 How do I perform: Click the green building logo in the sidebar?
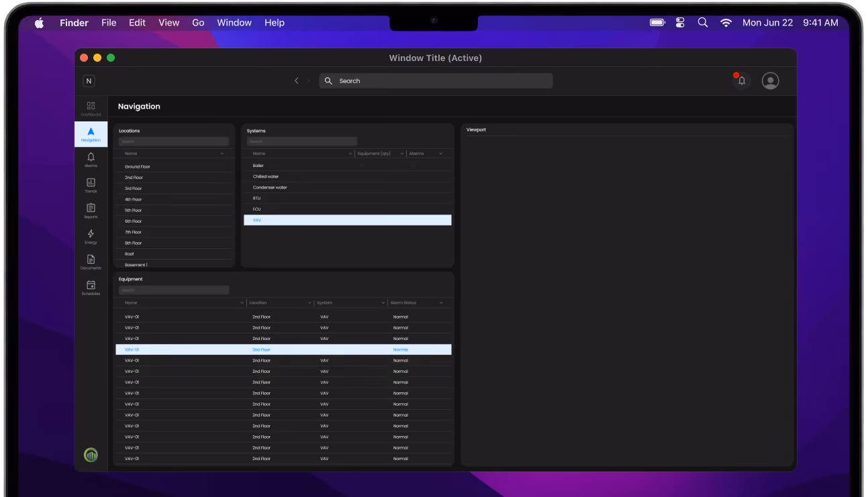point(91,455)
